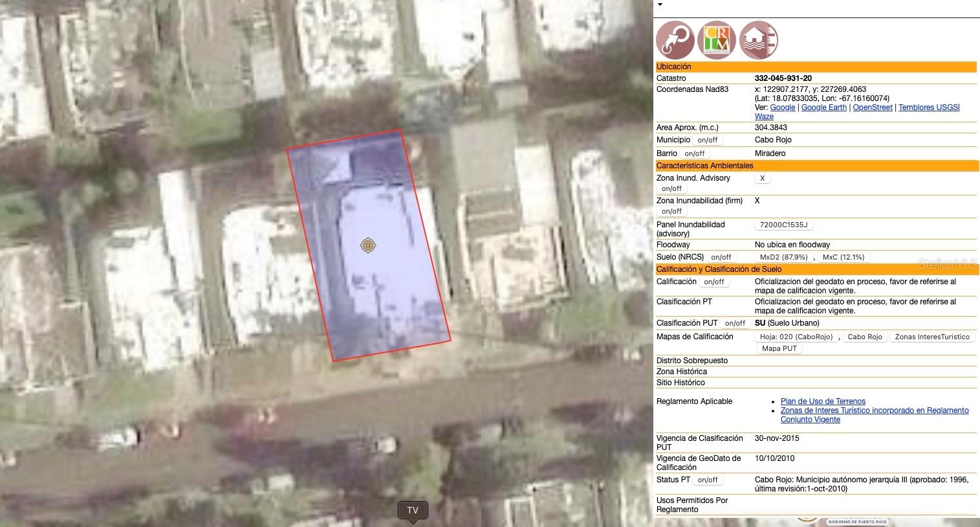Click the flood house icon

pyautogui.click(x=758, y=40)
